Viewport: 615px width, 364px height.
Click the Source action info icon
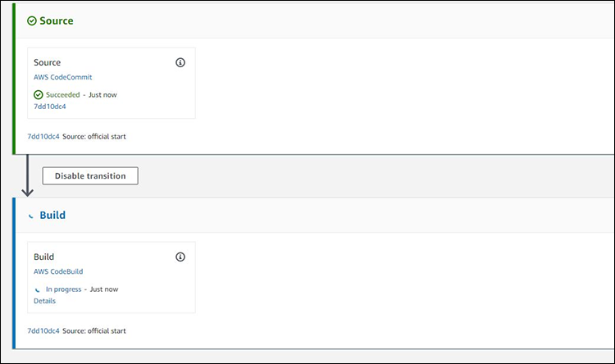click(x=180, y=62)
